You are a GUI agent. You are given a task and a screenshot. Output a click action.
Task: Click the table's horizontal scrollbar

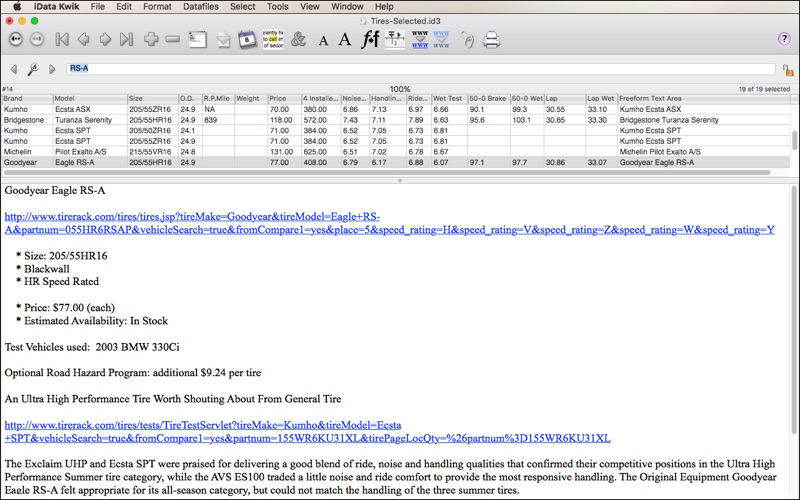[387, 172]
